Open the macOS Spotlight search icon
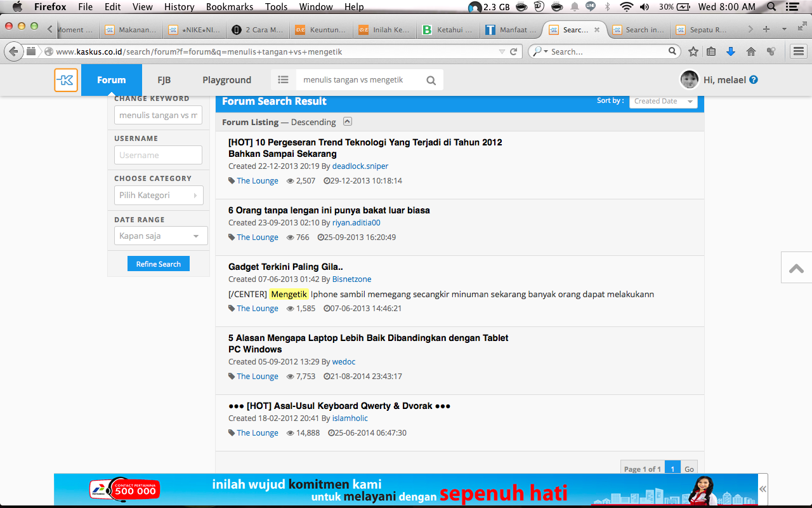Screen dimensions: 812x508 point(772,7)
